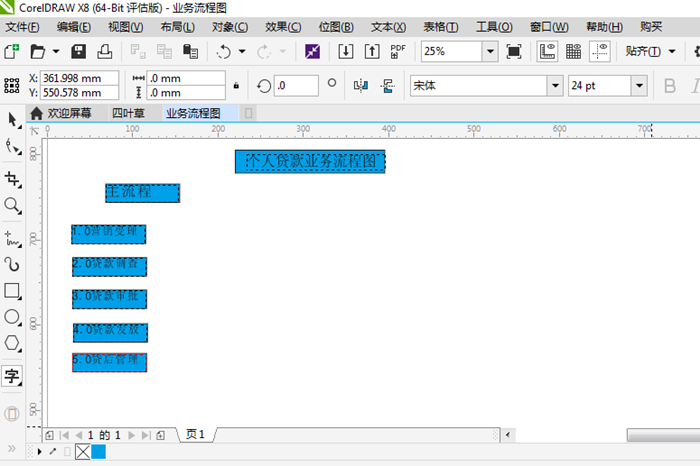This screenshot has height=466, width=700.
Task: Select the Pick tool in the toolbox
Action: click(12, 120)
